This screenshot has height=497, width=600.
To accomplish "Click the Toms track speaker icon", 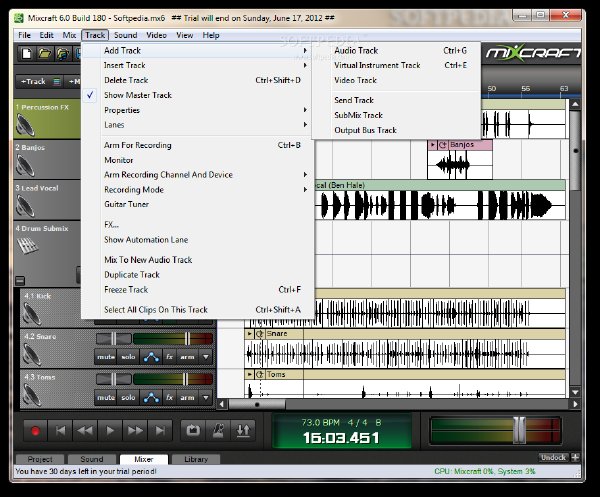I will click(x=32, y=395).
